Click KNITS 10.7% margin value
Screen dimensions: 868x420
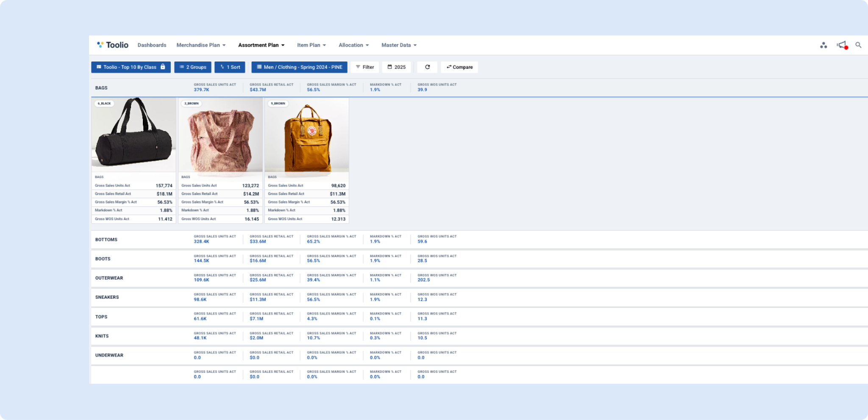point(314,338)
